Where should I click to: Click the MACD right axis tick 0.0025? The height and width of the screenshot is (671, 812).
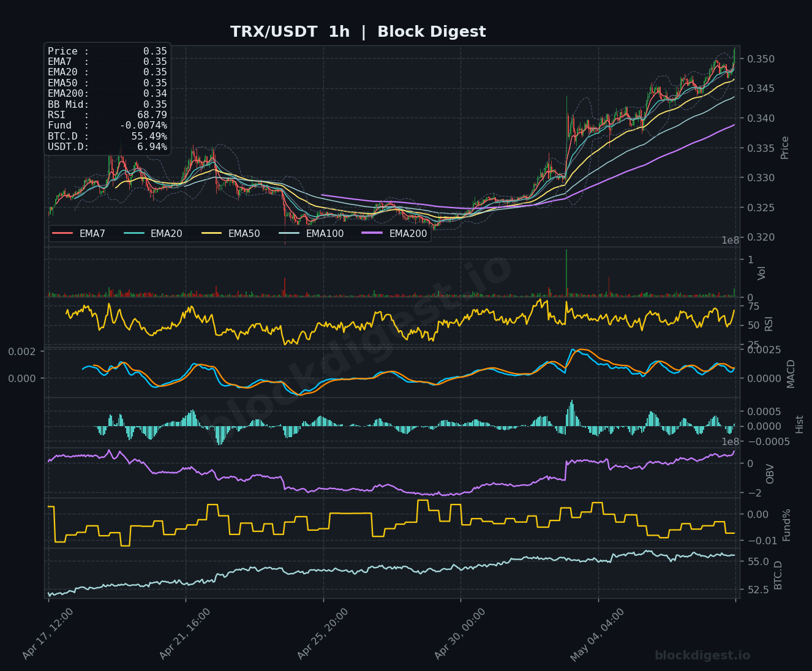click(763, 350)
